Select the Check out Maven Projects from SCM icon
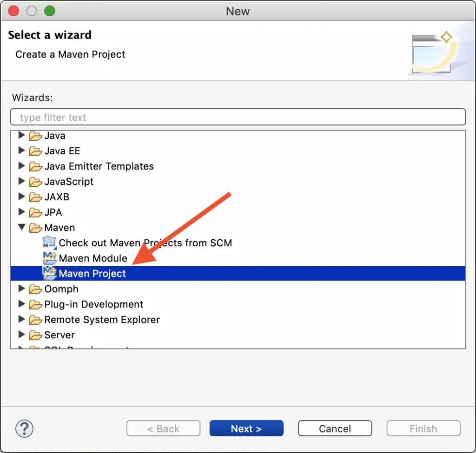Viewport: 476px width, 453px height. (49, 243)
